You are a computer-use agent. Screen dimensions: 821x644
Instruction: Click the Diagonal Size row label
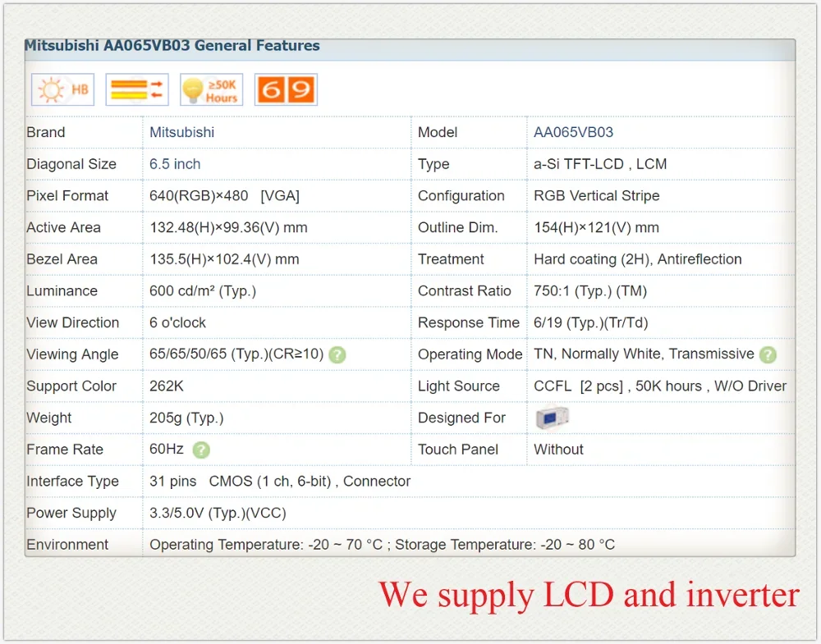71,164
